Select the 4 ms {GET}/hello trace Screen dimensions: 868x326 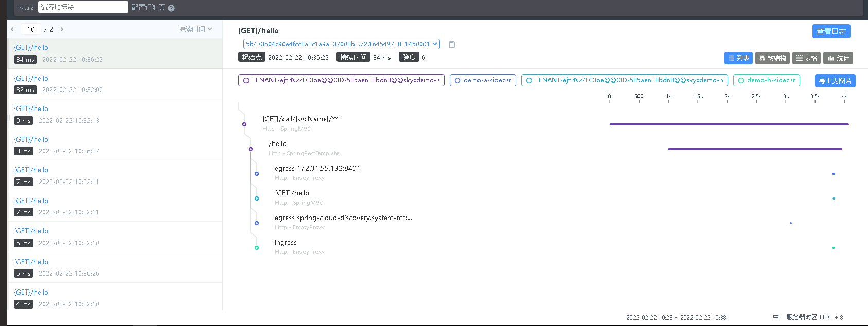tap(115, 297)
